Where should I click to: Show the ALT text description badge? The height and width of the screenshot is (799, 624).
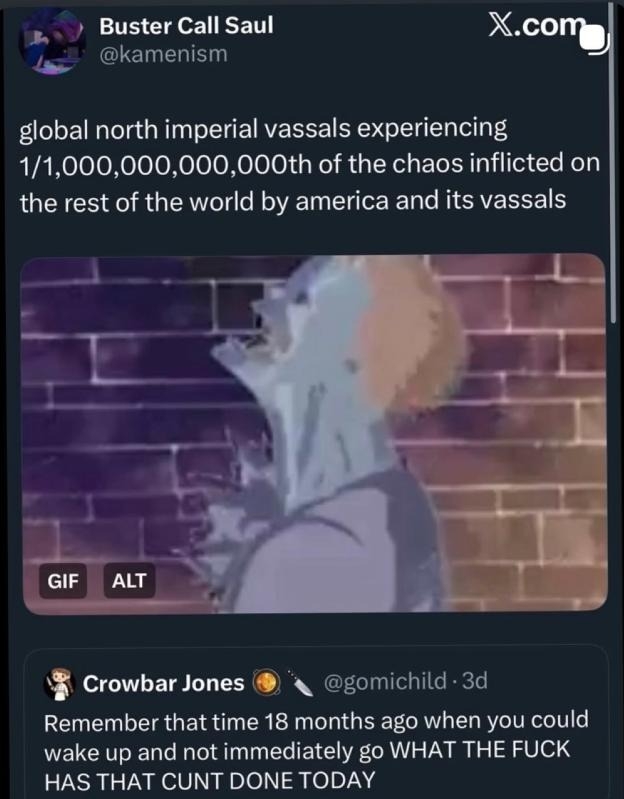pyautogui.click(x=129, y=580)
